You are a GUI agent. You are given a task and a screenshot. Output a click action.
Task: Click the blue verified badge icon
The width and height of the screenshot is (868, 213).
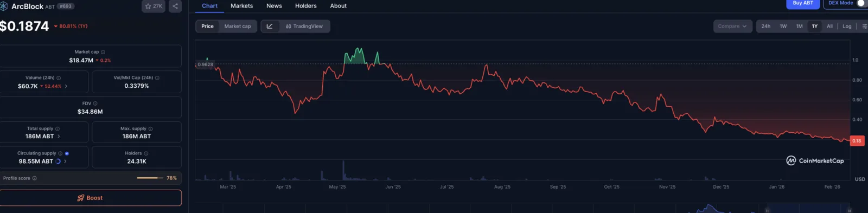coord(67,153)
